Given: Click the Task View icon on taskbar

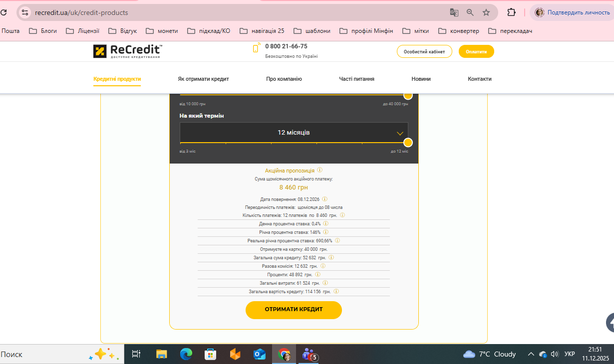Looking at the screenshot, I should click(136, 354).
